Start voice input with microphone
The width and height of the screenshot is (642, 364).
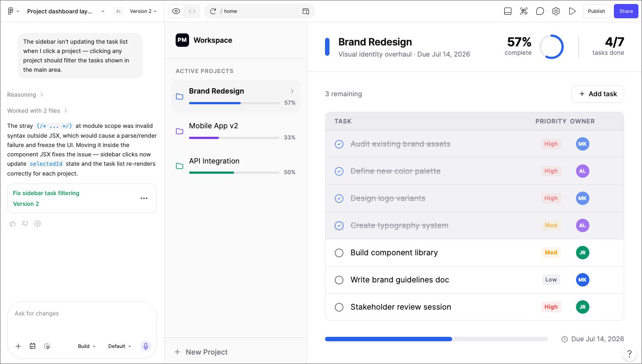(145, 346)
